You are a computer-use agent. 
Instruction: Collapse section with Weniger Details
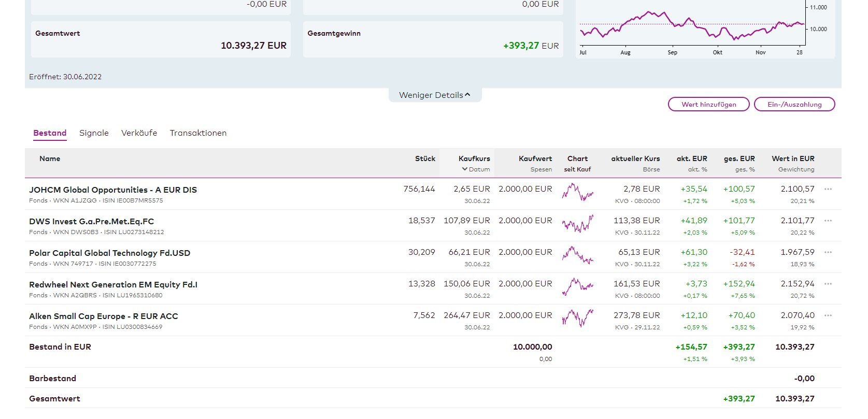click(435, 95)
